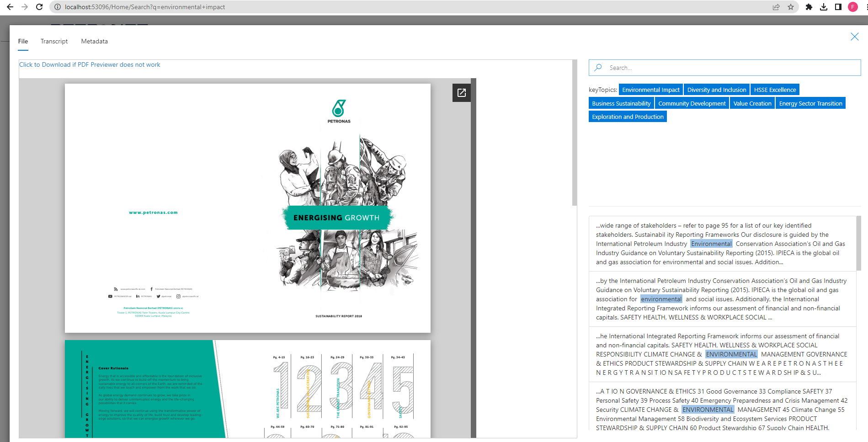This screenshot has width=868, height=442.
Task: Open the PETRONAS cover page in preview
Action: click(248, 208)
